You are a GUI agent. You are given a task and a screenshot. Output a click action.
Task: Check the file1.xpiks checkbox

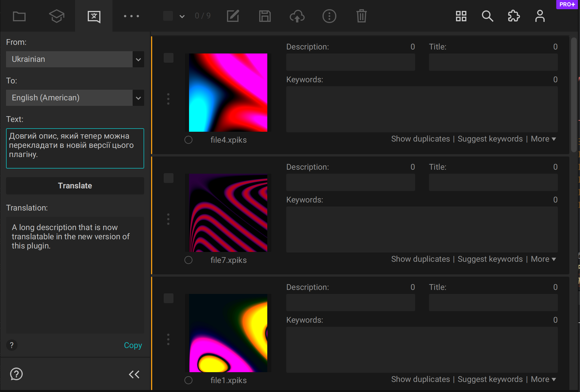pos(169,298)
